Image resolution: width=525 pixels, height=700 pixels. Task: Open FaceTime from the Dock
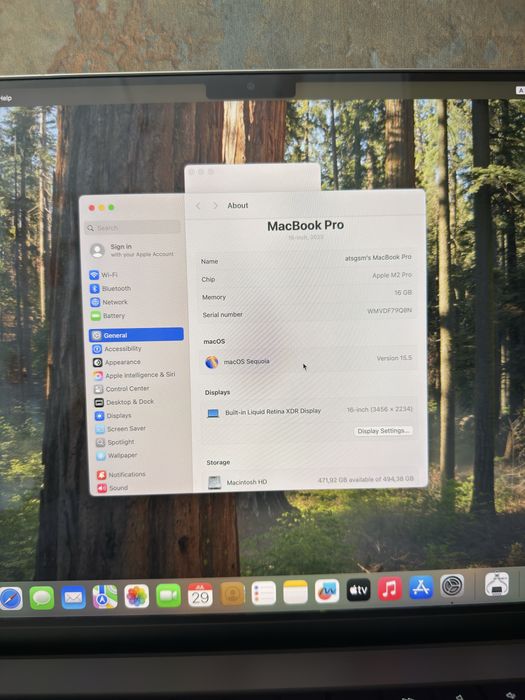tap(168, 595)
